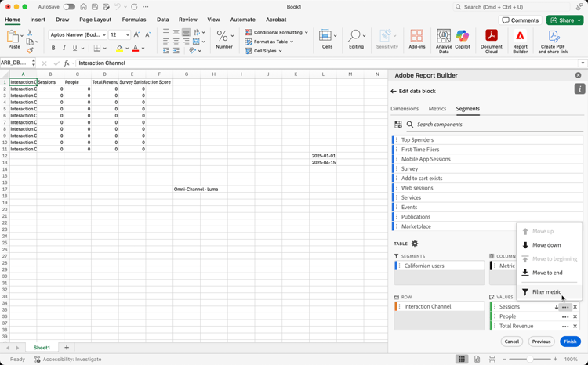Open the Insert ribbon tab
The height and width of the screenshot is (365, 588).
pos(38,20)
